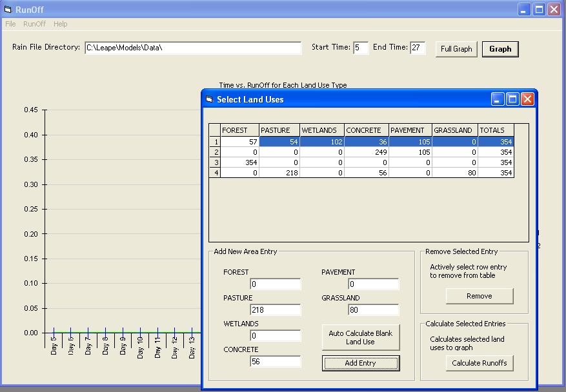Viewport: 566px width, 392px height.
Task: Click the Calculate Runoffs button
Action: pyautogui.click(x=479, y=362)
